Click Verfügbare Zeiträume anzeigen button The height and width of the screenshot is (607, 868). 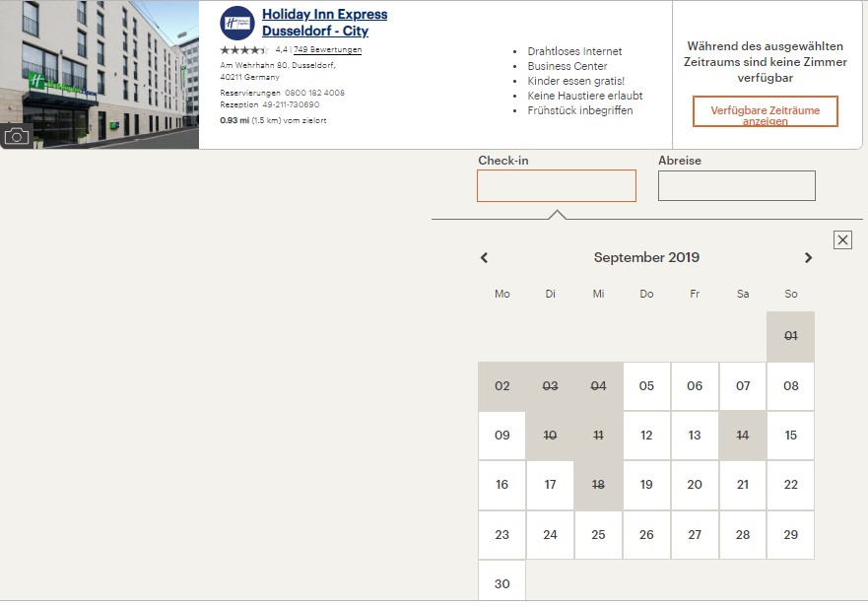tap(765, 112)
